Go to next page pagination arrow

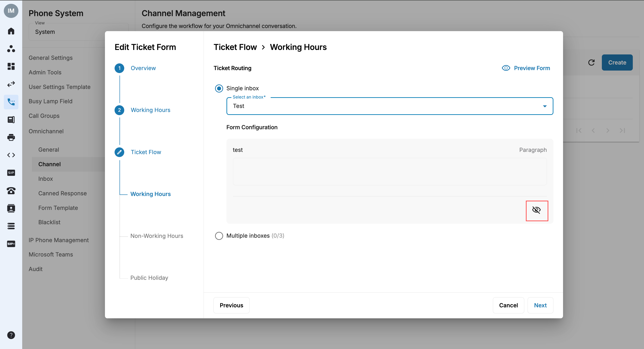coord(608,130)
